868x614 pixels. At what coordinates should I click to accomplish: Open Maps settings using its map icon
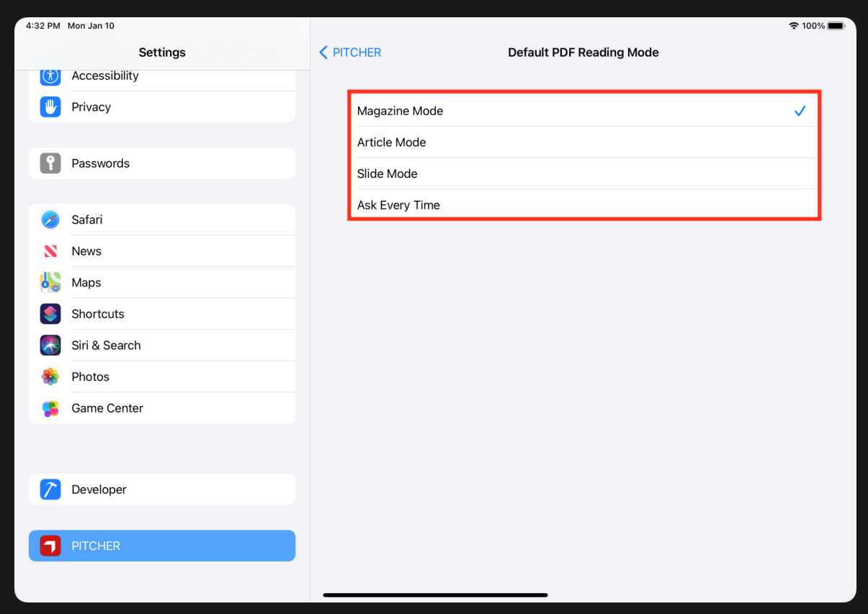click(x=50, y=282)
